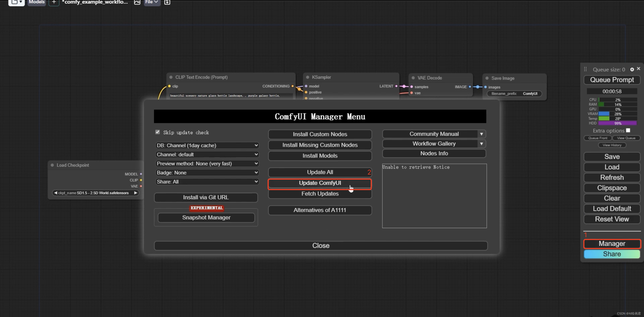
Task: Open the DB: Channel (1day cache) dropdown
Action: (207, 145)
